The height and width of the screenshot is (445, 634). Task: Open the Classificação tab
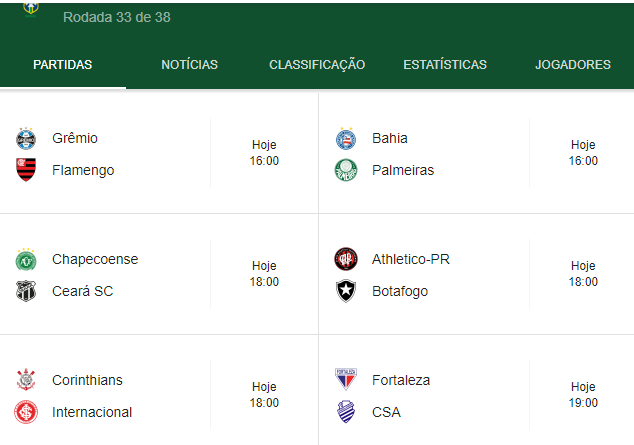(x=317, y=64)
